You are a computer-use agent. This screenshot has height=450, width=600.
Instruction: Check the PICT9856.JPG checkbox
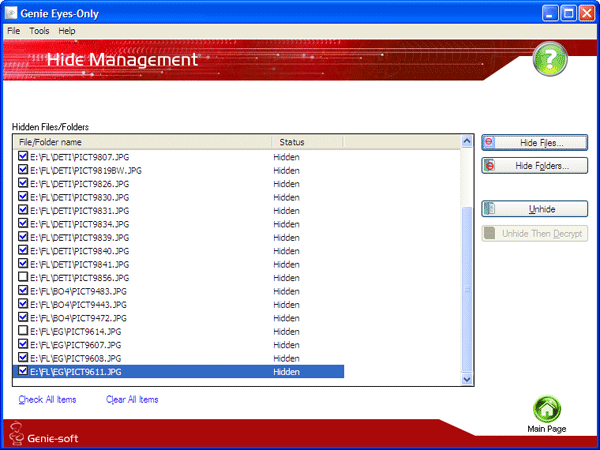pos(23,277)
